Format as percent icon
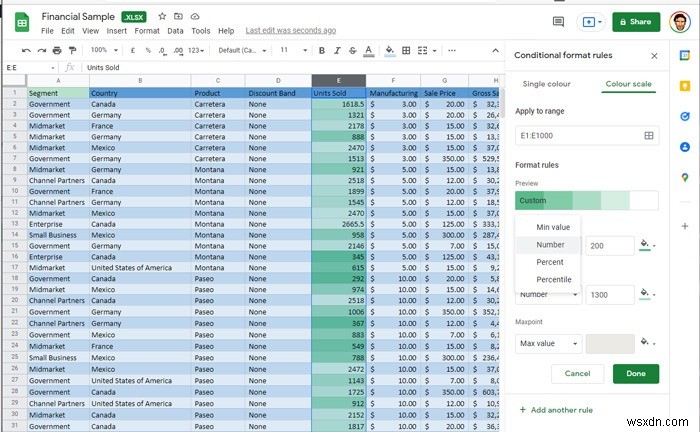This screenshot has height=432, width=700. [x=148, y=50]
